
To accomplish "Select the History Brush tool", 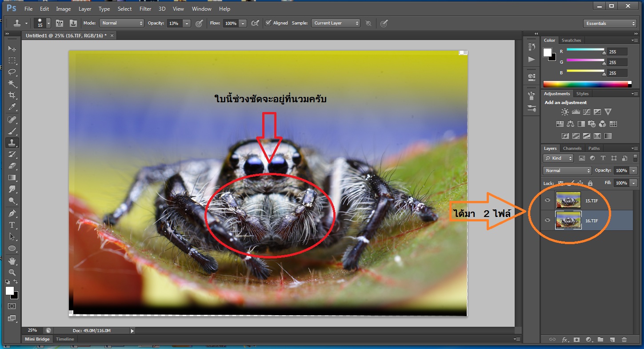I will point(12,154).
